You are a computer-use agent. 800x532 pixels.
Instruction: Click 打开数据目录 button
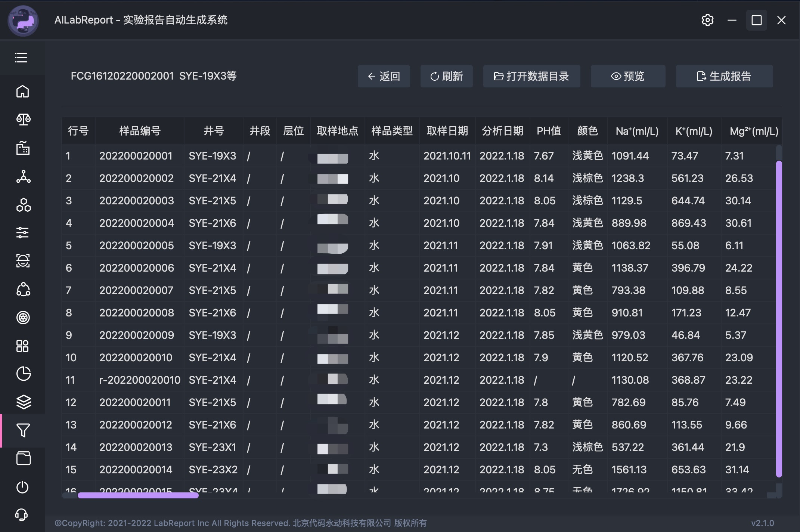(x=532, y=76)
